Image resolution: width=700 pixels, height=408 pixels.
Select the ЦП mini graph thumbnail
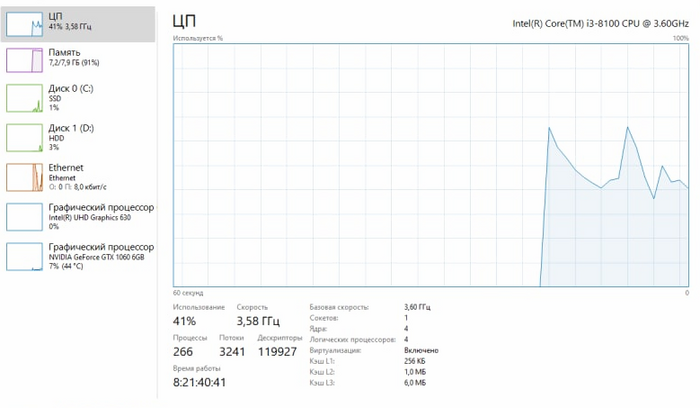pos(25,24)
